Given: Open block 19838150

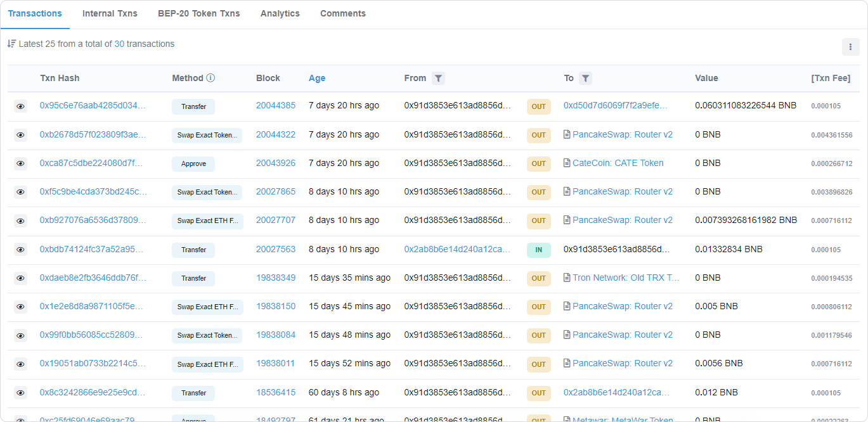Looking at the screenshot, I should (276, 306).
